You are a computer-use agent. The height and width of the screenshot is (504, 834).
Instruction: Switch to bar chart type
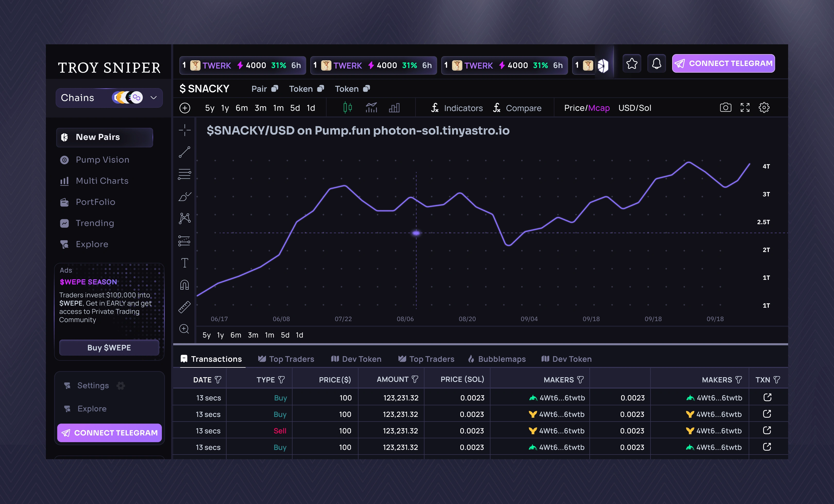click(394, 108)
